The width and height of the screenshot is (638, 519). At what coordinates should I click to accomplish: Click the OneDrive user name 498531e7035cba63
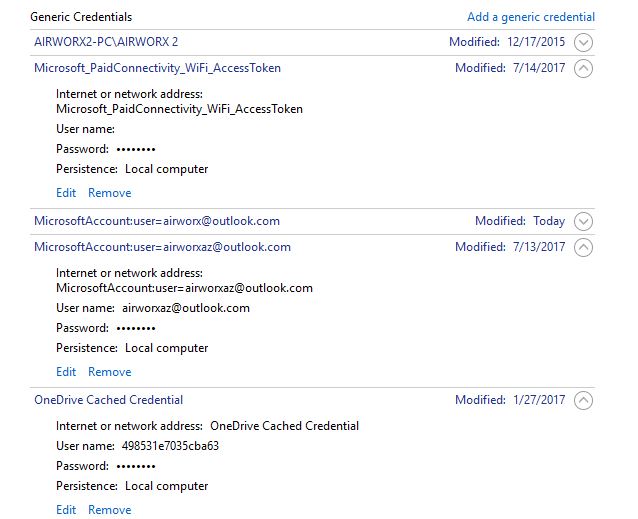tap(170, 446)
